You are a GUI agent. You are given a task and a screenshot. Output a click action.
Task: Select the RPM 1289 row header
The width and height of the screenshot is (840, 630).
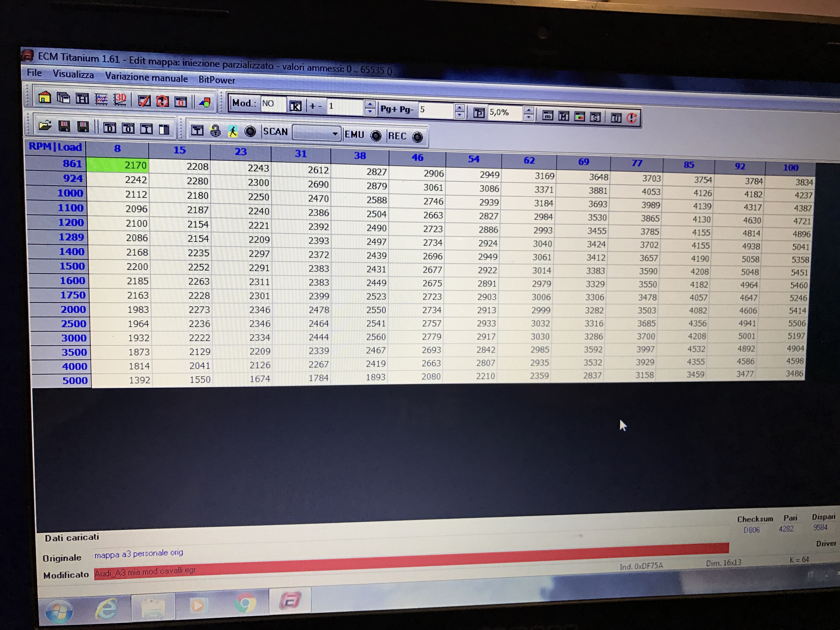click(x=58, y=237)
